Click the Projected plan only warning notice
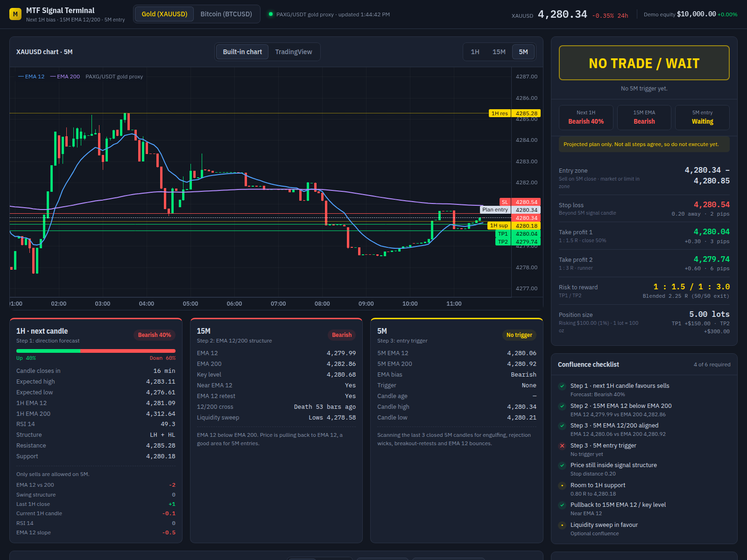The height and width of the screenshot is (560, 747). pos(644,144)
